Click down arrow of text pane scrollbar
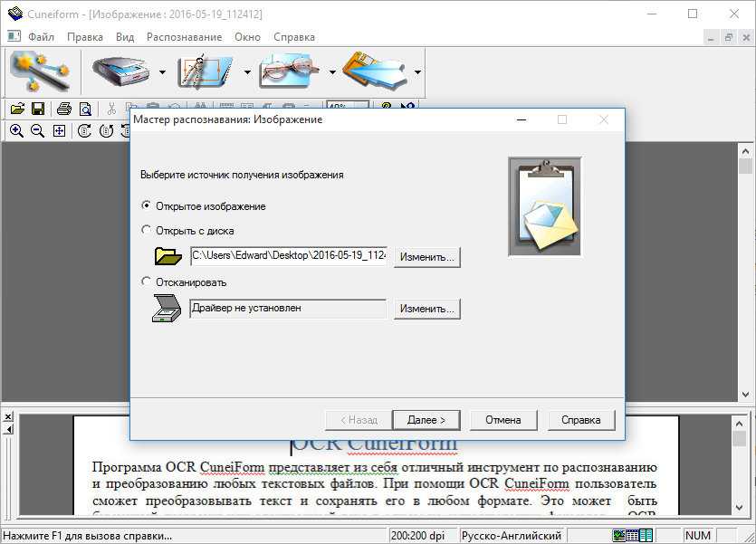756x544 pixels. tap(739, 508)
